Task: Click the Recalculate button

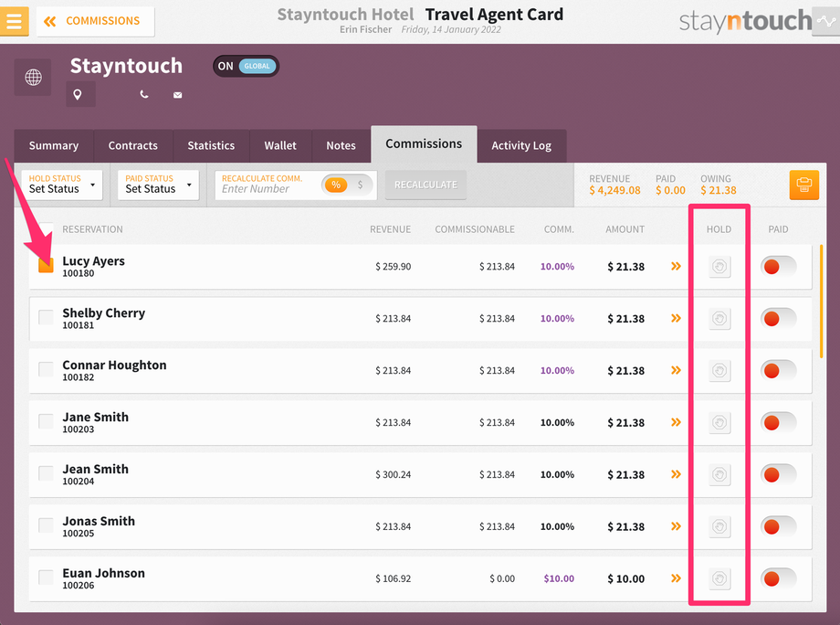Action: tap(425, 185)
